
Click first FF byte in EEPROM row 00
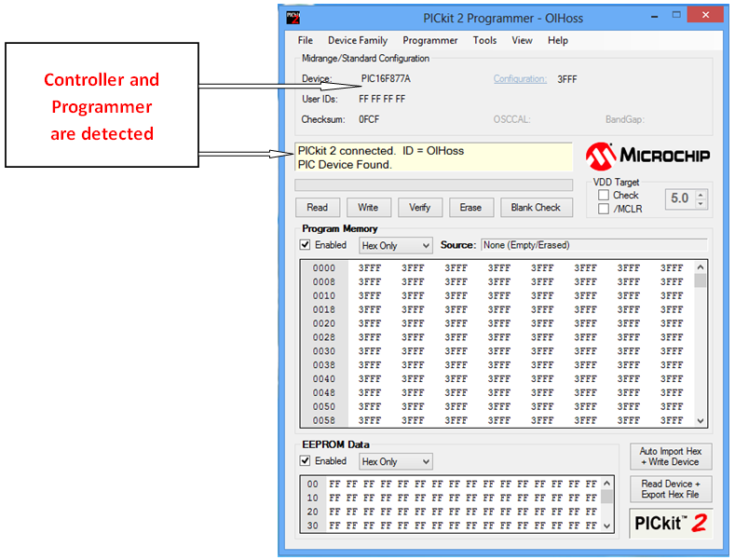tap(334, 484)
